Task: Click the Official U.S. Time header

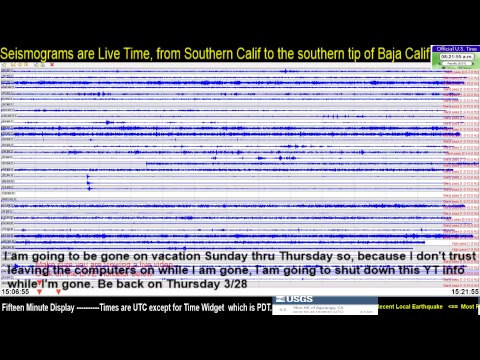Action: click(456, 49)
